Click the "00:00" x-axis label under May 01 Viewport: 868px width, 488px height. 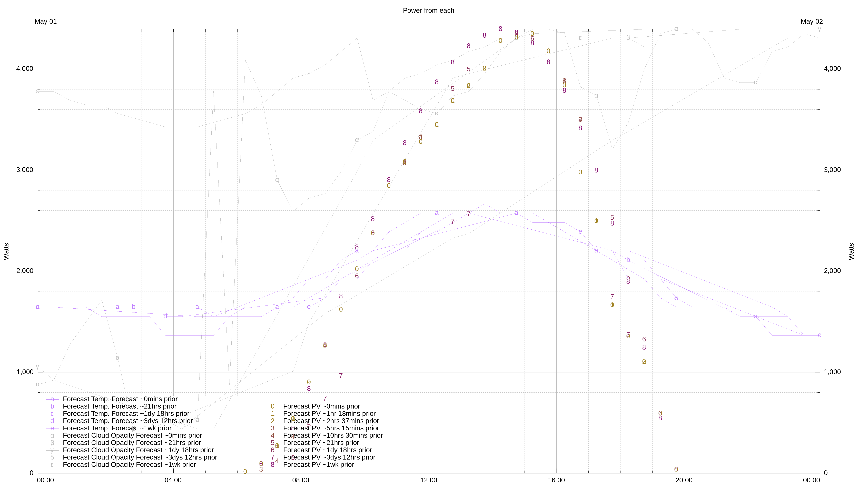(45, 480)
